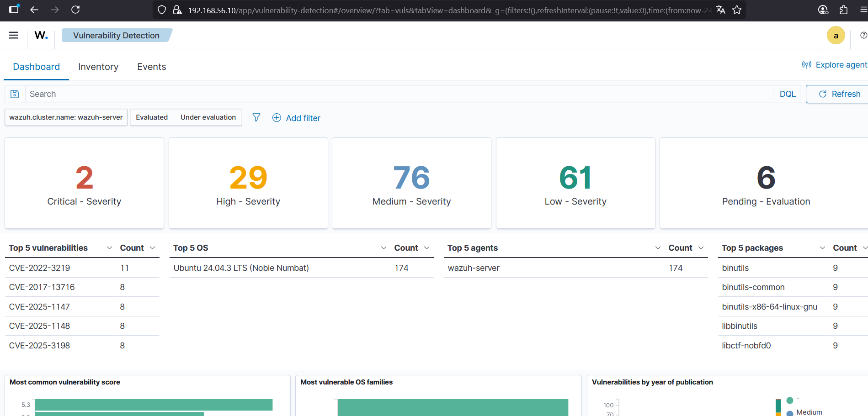
Task: Click wazuh-server in Top 5 agents
Action: [474, 268]
